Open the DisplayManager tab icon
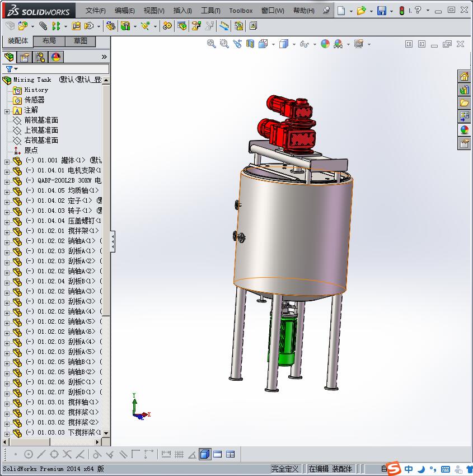The image size is (473, 476). point(56,57)
